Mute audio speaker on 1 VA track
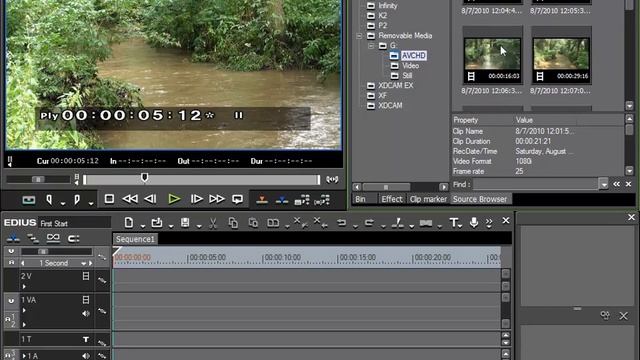The width and height of the screenshot is (640, 360). [x=86, y=313]
